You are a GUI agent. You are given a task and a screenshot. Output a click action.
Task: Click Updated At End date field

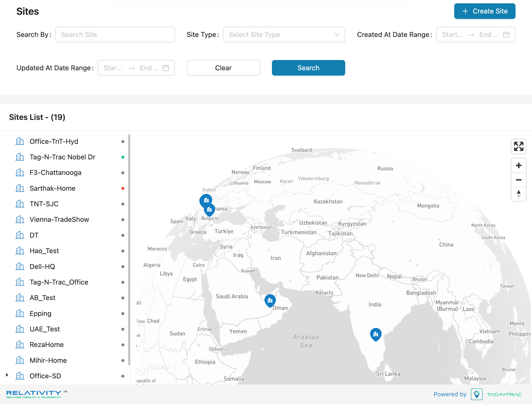[x=149, y=68]
